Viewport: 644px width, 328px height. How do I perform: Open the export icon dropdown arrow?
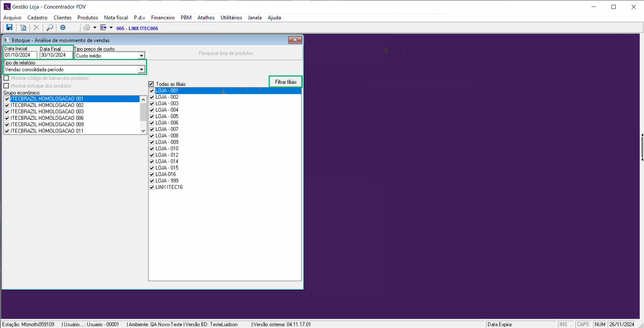tap(111, 27)
